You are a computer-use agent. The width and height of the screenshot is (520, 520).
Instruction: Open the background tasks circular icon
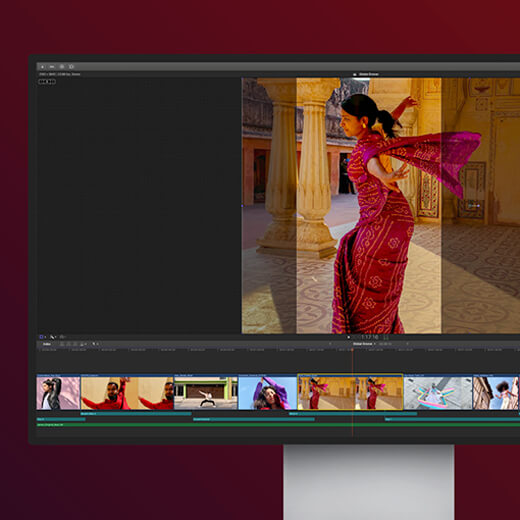point(62,67)
